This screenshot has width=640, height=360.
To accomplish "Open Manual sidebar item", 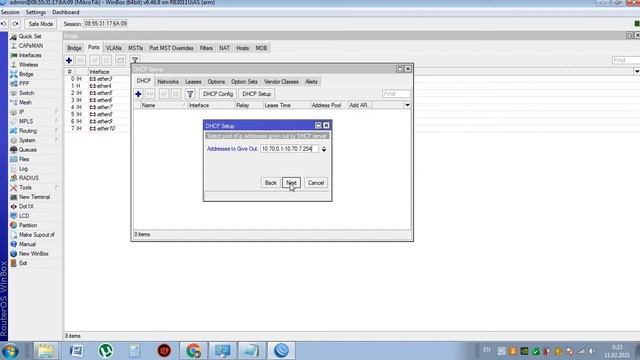I will [27, 244].
